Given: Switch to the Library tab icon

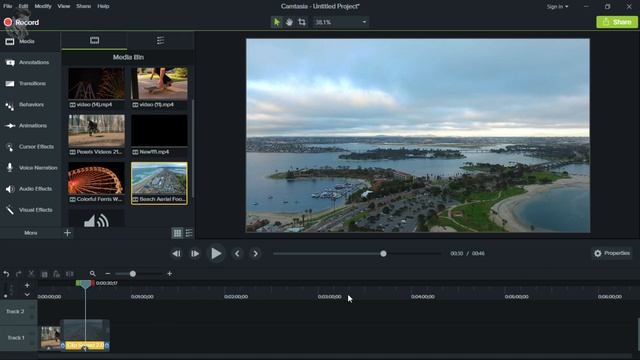Looking at the screenshot, I should point(160,40).
